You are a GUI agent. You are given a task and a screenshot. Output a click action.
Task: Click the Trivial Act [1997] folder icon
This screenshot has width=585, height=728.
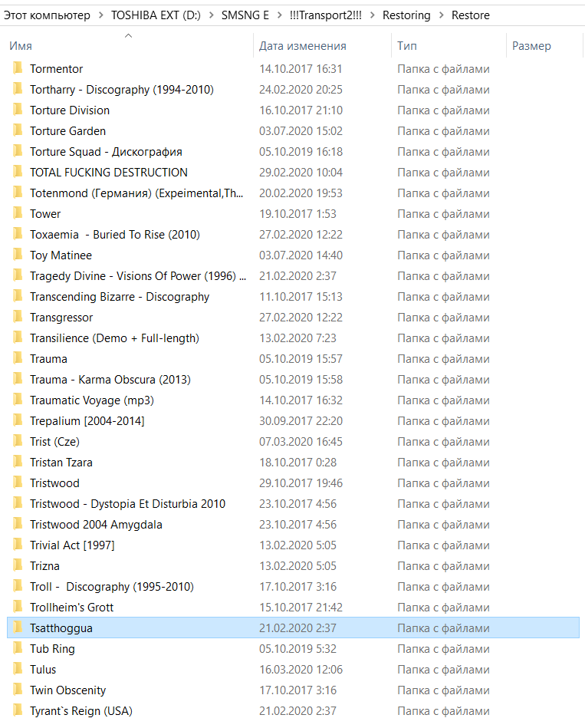pyautogui.click(x=18, y=545)
